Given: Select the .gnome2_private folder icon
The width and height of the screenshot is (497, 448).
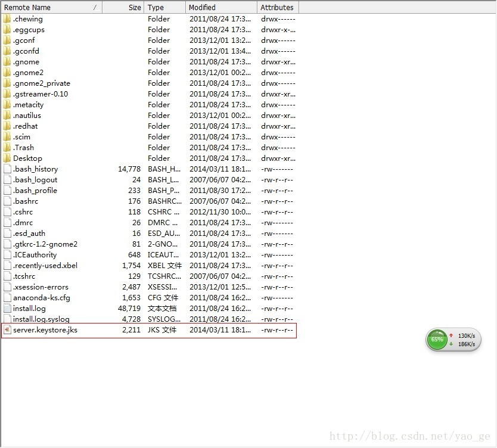Looking at the screenshot, I should (7, 83).
